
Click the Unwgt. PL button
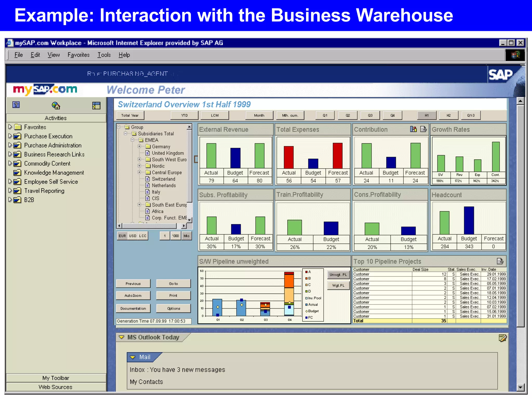pos(338,275)
